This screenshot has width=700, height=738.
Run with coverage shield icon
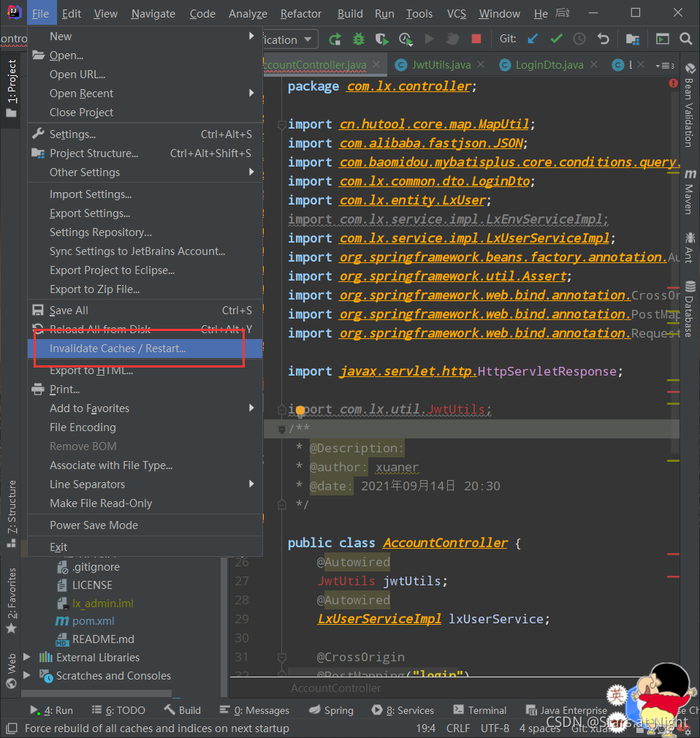click(x=381, y=39)
